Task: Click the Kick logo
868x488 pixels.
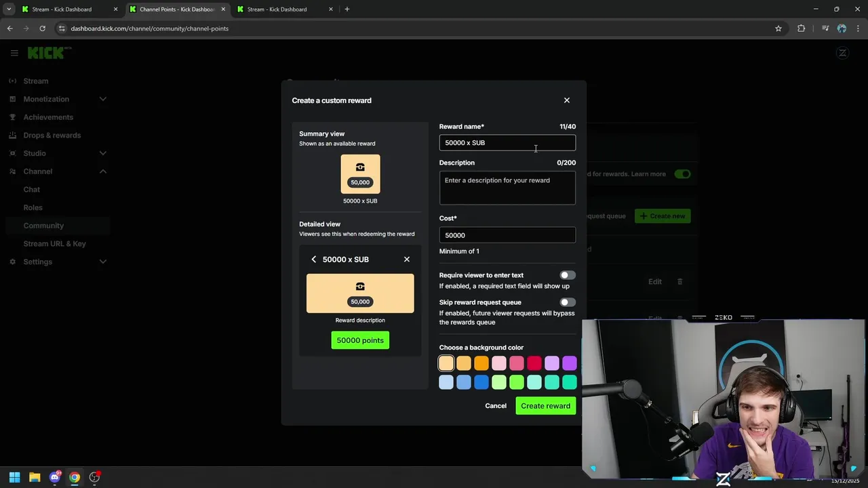Action: 49,52
